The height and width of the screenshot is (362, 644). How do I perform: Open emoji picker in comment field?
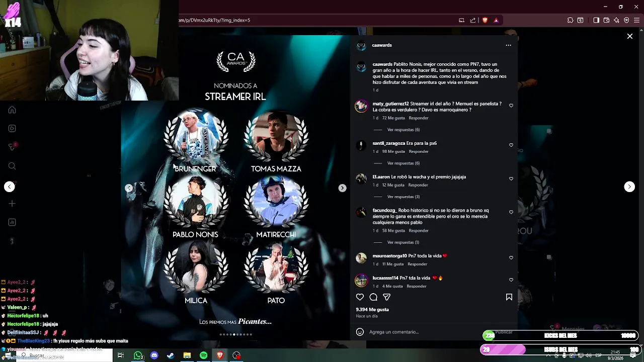click(x=360, y=332)
